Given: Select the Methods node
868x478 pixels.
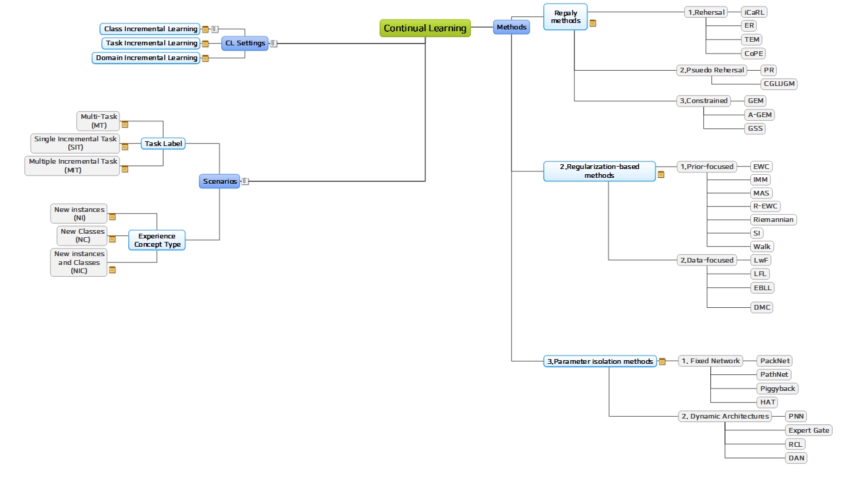Looking at the screenshot, I should (511, 27).
